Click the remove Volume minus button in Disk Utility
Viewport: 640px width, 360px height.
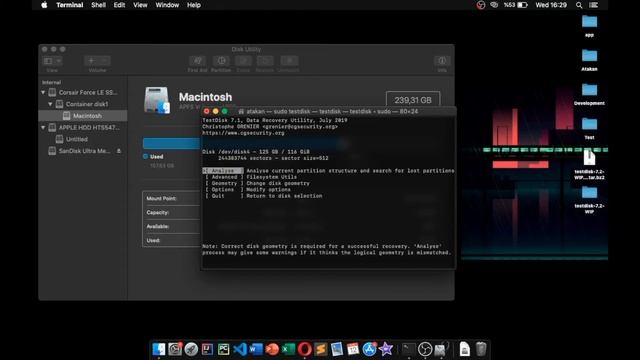click(104, 61)
